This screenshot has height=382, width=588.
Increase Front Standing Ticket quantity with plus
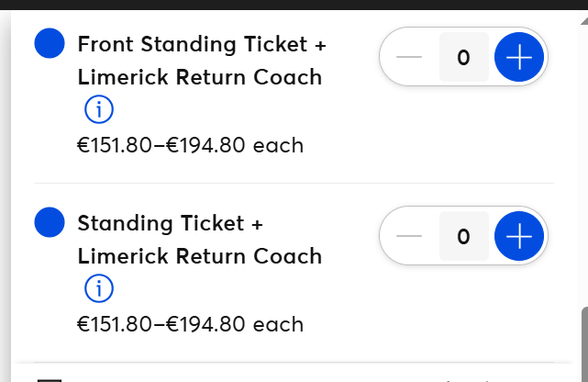click(519, 57)
